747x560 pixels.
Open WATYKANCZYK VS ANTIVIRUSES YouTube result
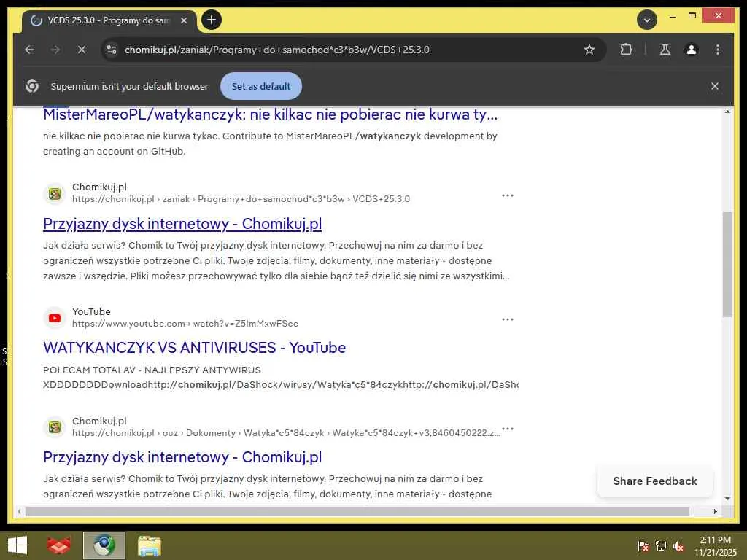(194, 348)
